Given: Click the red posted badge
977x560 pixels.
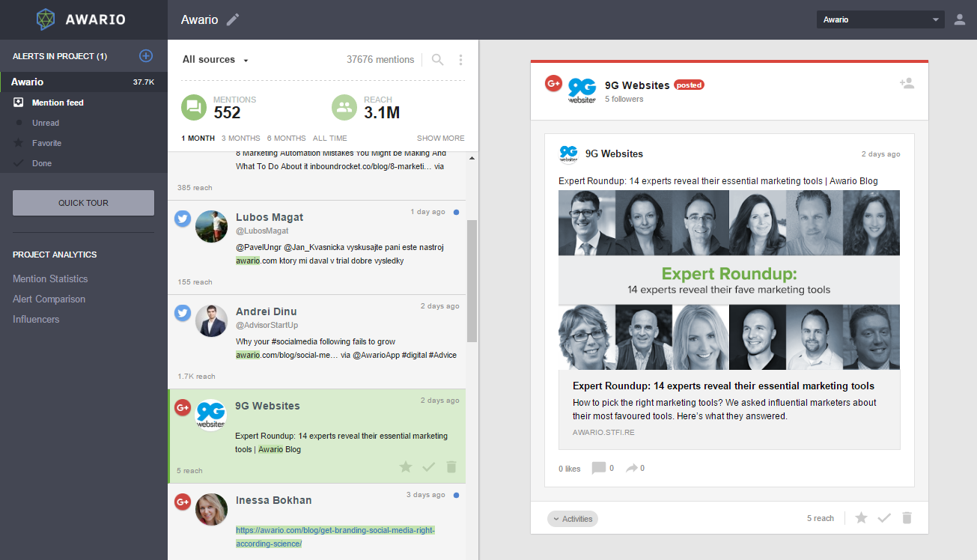Looking at the screenshot, I should 689,85.
